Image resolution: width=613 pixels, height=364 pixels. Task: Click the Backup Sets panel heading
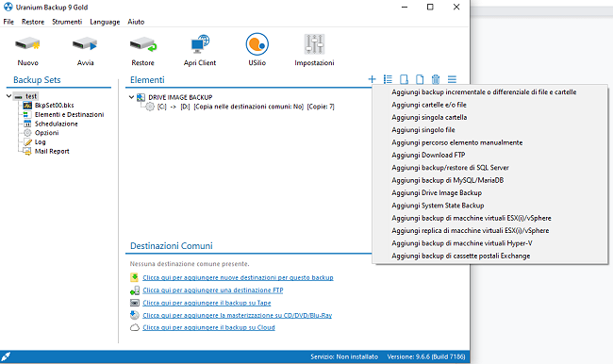pos(37,80)
